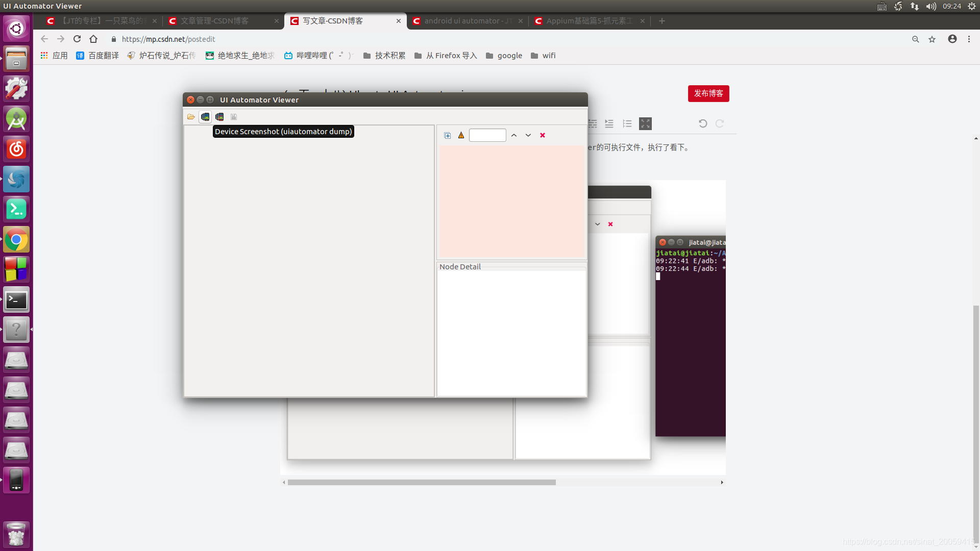Viewport: 980px width, 551px height.
Task: Switch to the Appium基础篇5 tab
Action: [x=587, y=21]
